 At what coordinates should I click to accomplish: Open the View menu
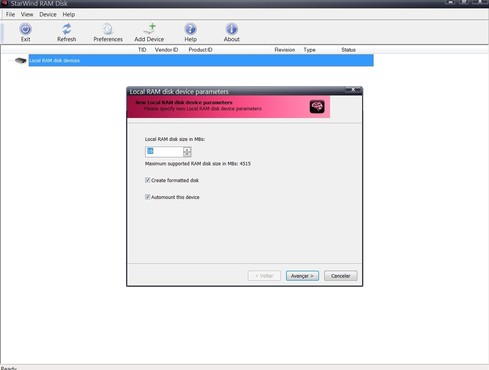[x=27, y=14]
